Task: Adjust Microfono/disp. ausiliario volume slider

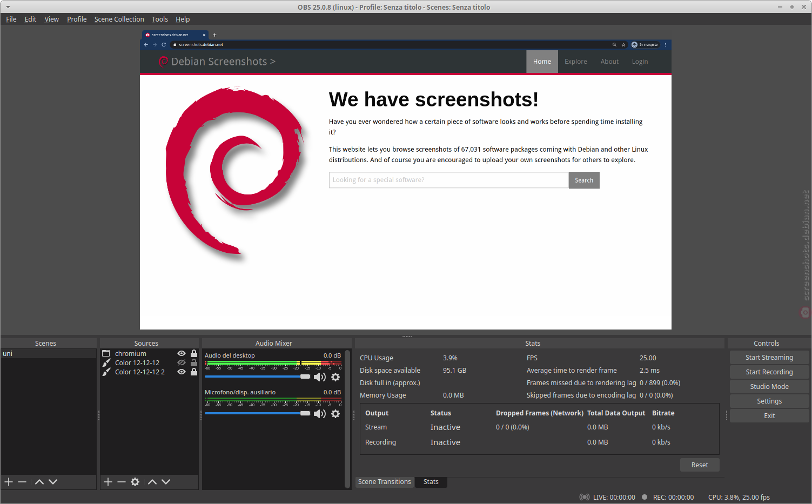Action: [x=258, y=413]
